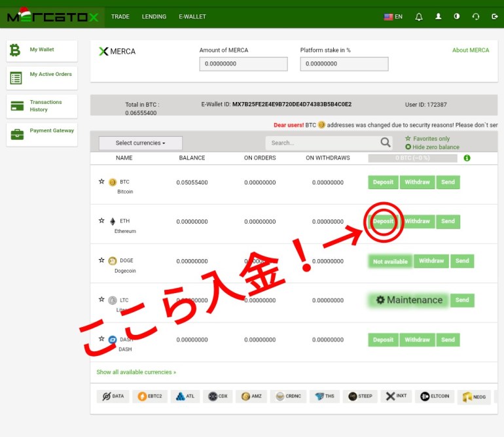
Task: Click the logout icon in header
Action: [x=494, y=16]
